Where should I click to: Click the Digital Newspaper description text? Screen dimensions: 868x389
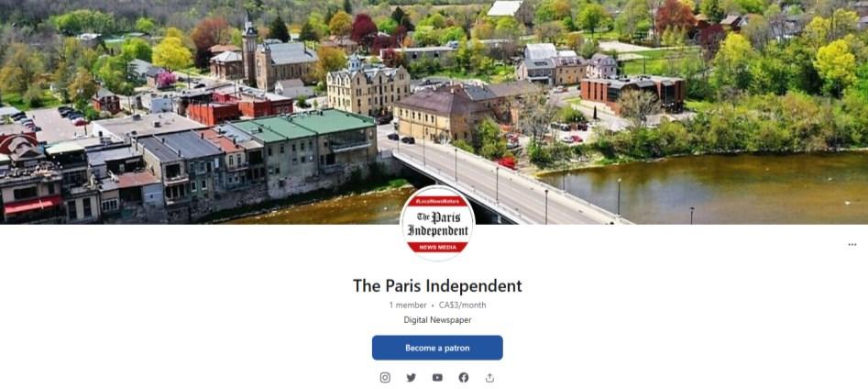point(437,320)
